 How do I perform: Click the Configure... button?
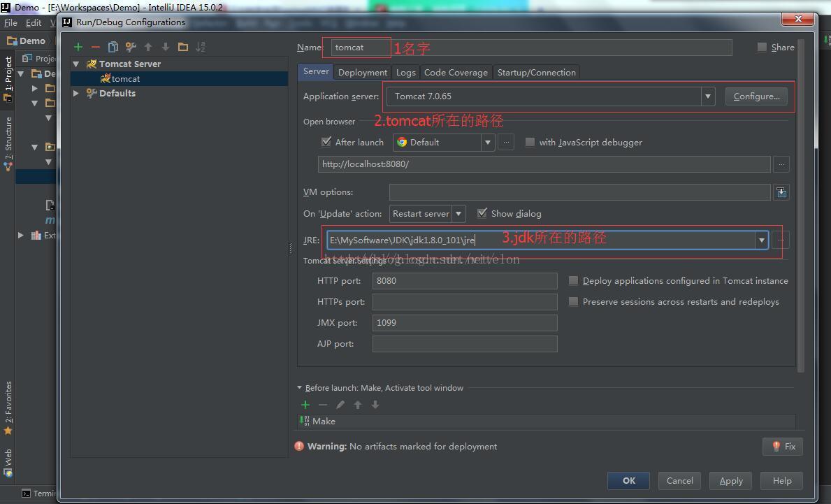[x=756, y=96]
